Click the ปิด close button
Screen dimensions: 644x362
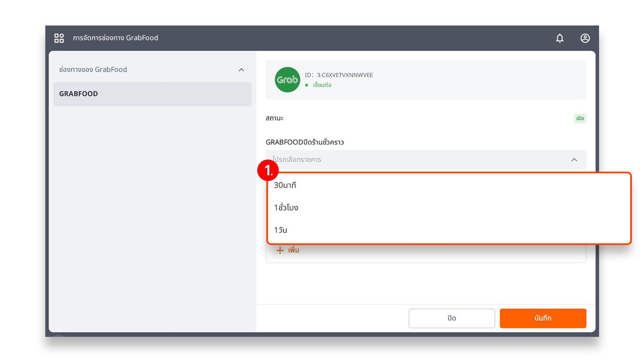point(451,317)
